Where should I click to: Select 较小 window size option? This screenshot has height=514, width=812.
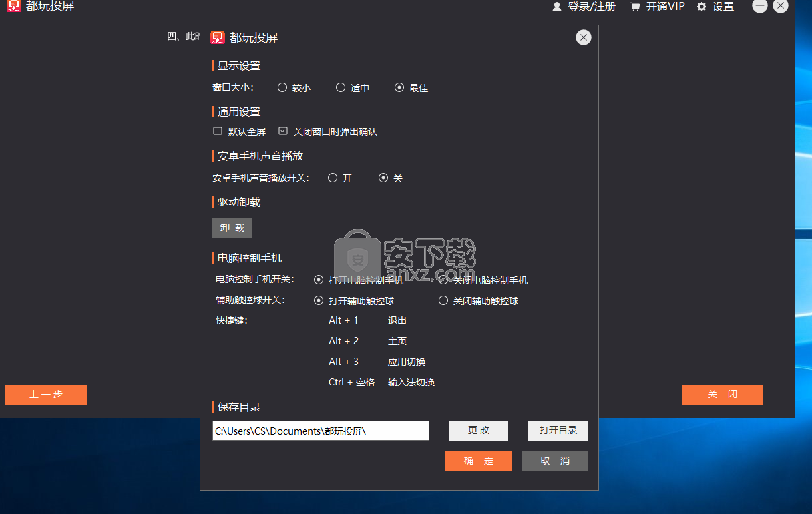282,87
